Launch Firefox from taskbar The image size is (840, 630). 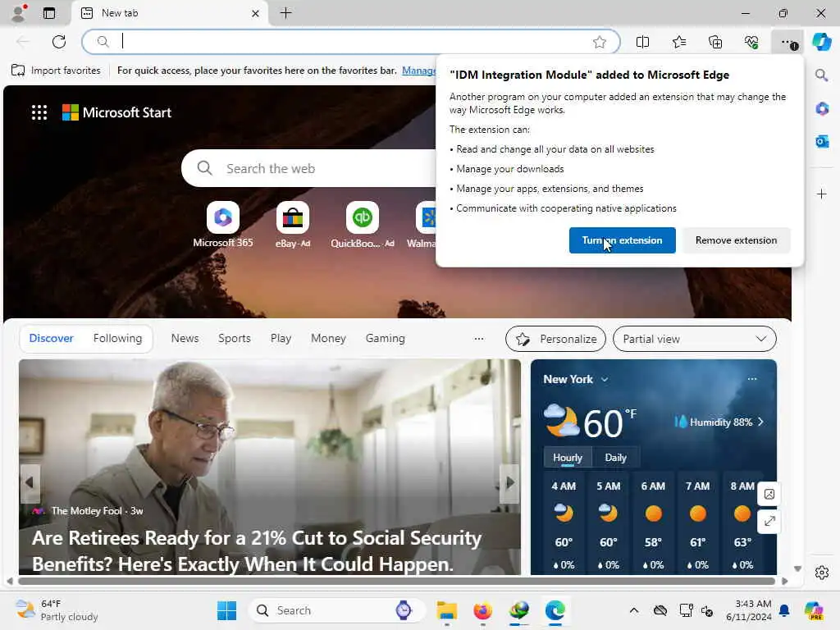tap(482, 610)
